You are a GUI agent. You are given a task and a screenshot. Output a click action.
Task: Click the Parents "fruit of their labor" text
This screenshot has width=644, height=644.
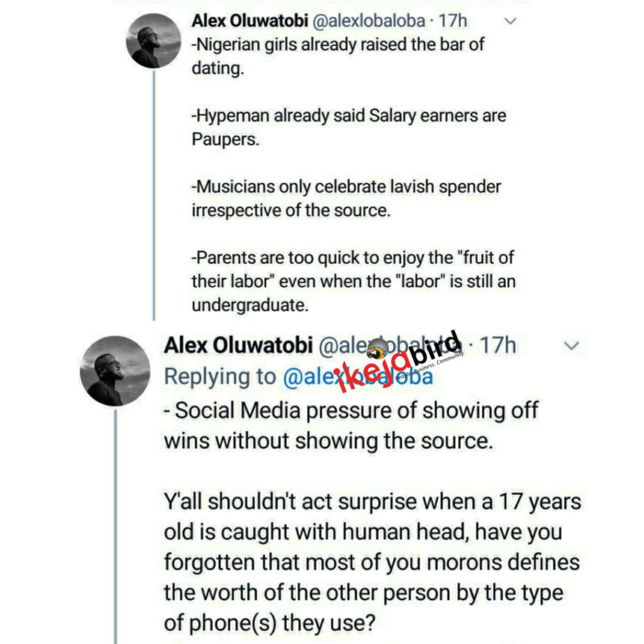pos(352,281)
